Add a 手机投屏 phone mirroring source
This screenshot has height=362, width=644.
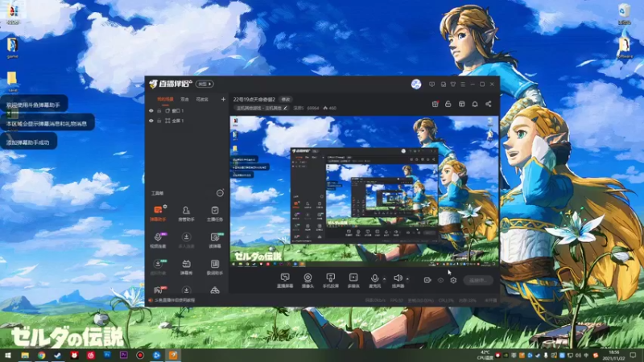tap(330, 280)
